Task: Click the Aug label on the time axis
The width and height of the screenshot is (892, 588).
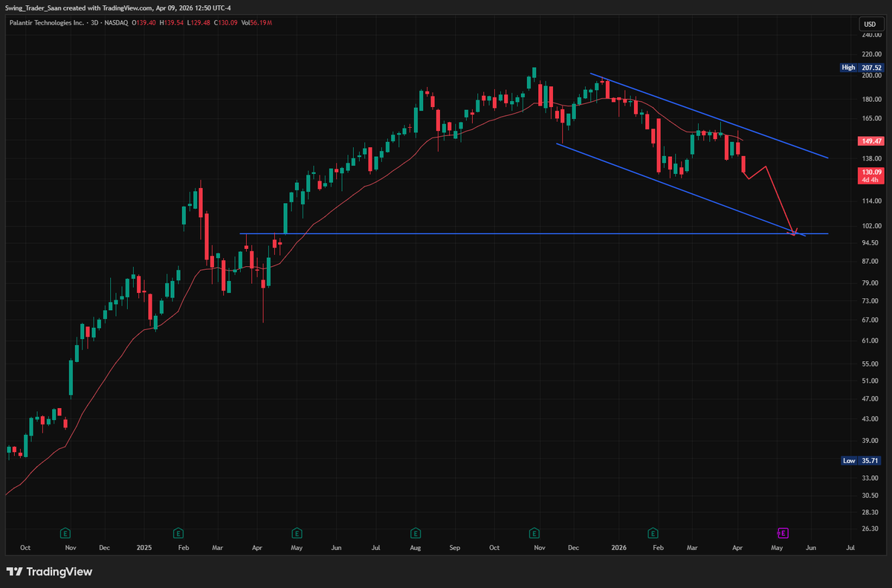Action: (x=415, y=548)
